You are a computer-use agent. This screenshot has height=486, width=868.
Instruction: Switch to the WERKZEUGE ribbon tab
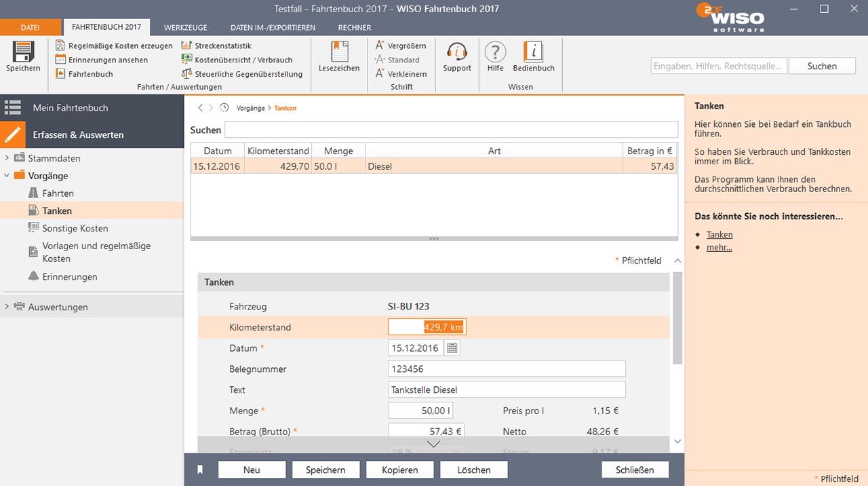click(x=185, y=28)
